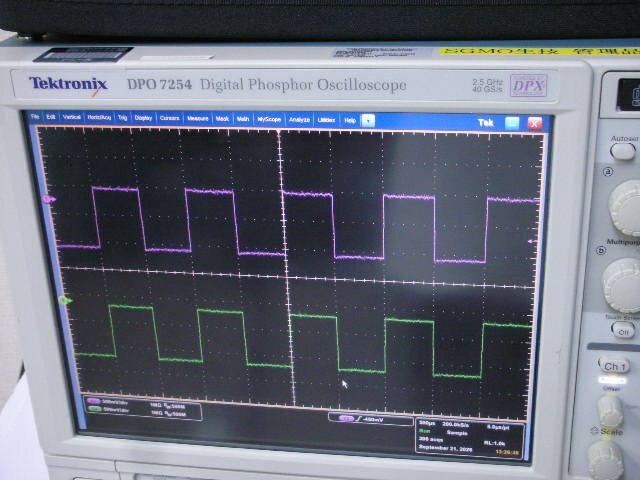Image resolution: width=640 pixels, height=480 pixels.
Task: Open the Help menu
Action: tap(350, 121)
